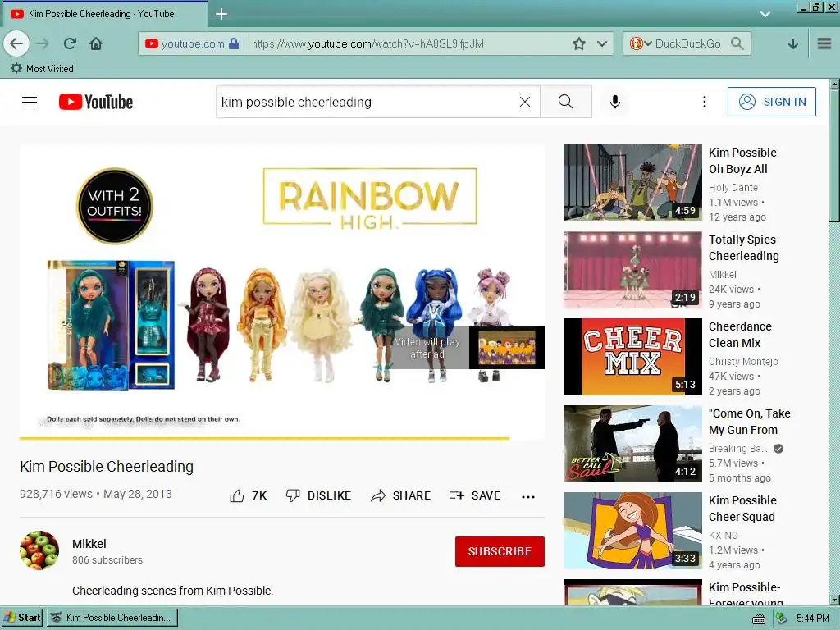The height and width of the screenshot is (630, 840).
Task: Expand the address bar history dropdown
Action: tap(602, 43)
